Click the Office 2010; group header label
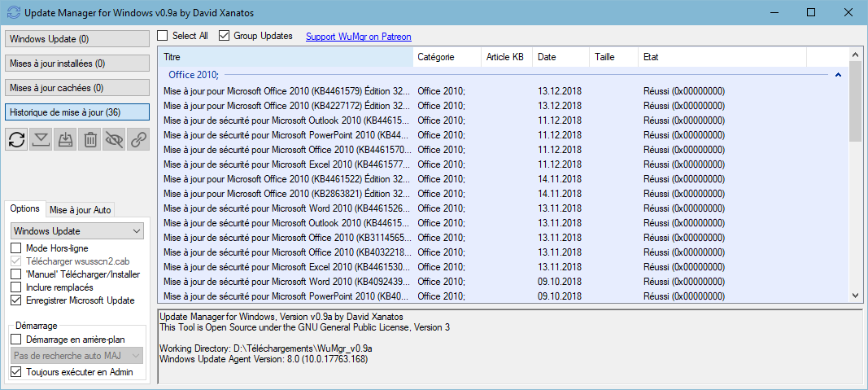The height and width of the screenshot is (390, 868). click(x=194, y=74)
